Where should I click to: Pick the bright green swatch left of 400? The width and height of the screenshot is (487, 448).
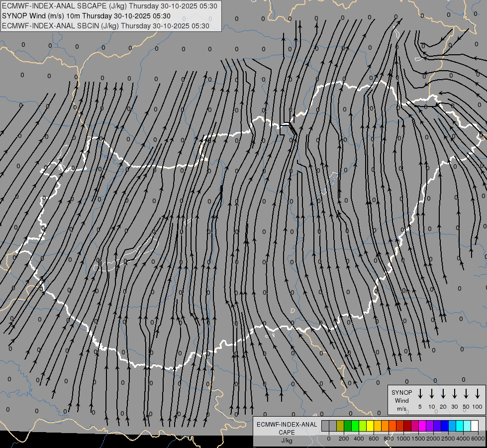tap(355, 426)
